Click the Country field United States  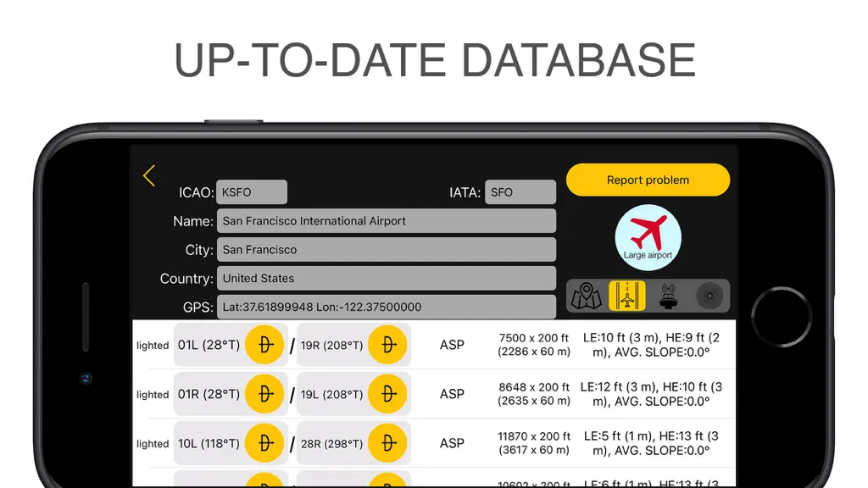(387, 278)
